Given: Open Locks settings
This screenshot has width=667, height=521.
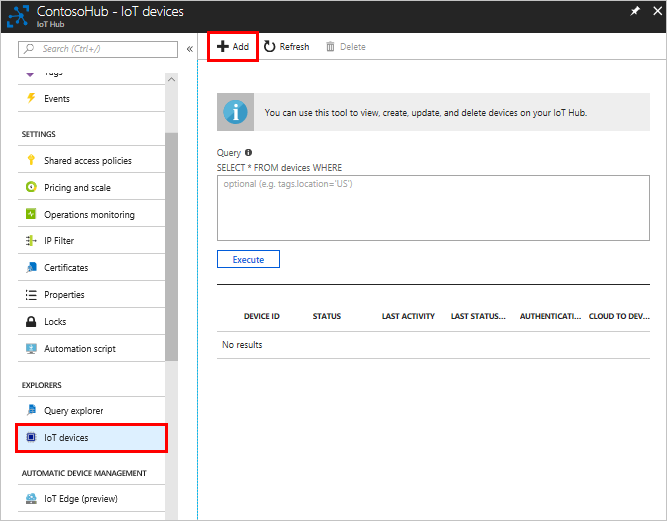Looking at the screenshot, I should [x=91, y=322].
